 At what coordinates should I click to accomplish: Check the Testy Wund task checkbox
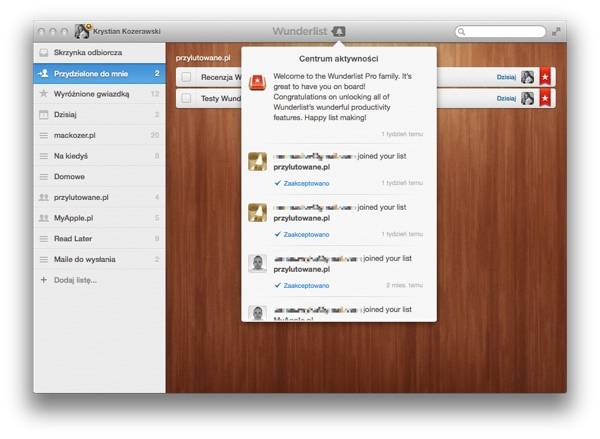(186, 98)
